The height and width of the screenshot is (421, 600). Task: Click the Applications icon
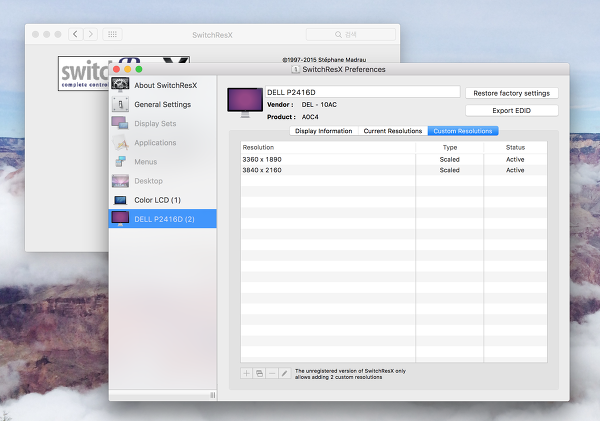click(120, 142)
